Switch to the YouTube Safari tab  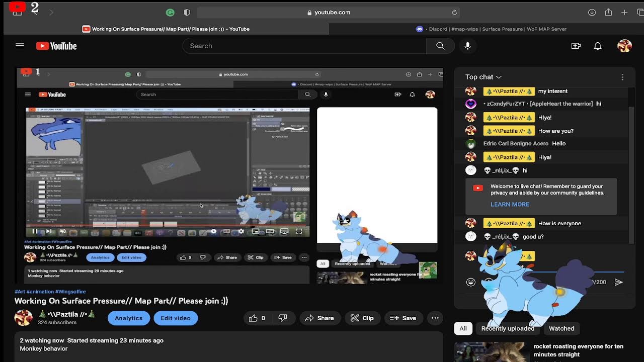(x=166, y=29)
